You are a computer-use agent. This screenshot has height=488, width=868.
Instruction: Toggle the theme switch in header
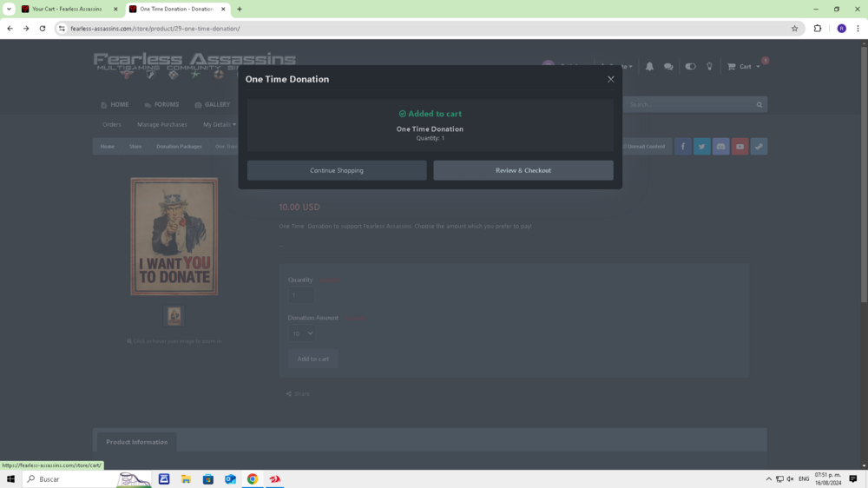[x=690, y=67]
